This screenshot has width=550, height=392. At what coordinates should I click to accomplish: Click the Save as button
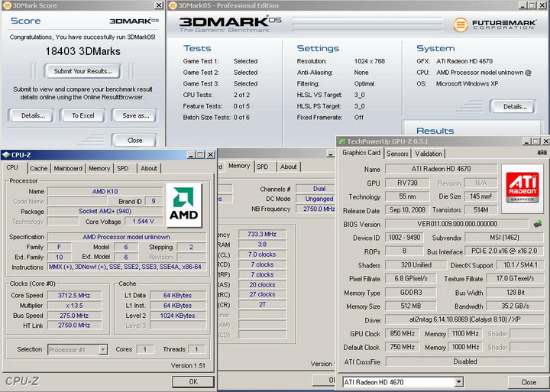coord(135,115)
